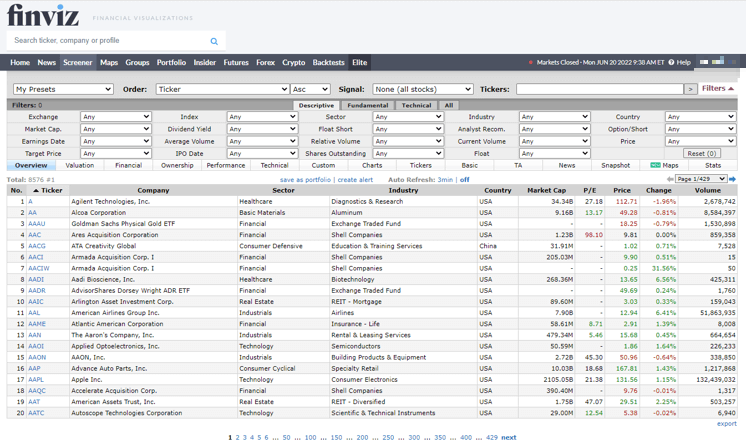Open the Order by Ticker dropdown

222,89
